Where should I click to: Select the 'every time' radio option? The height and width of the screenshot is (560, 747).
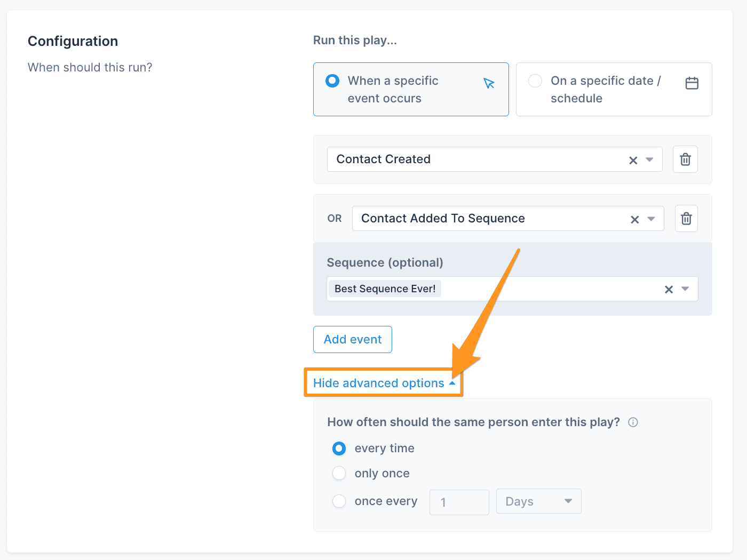point(339,449)
